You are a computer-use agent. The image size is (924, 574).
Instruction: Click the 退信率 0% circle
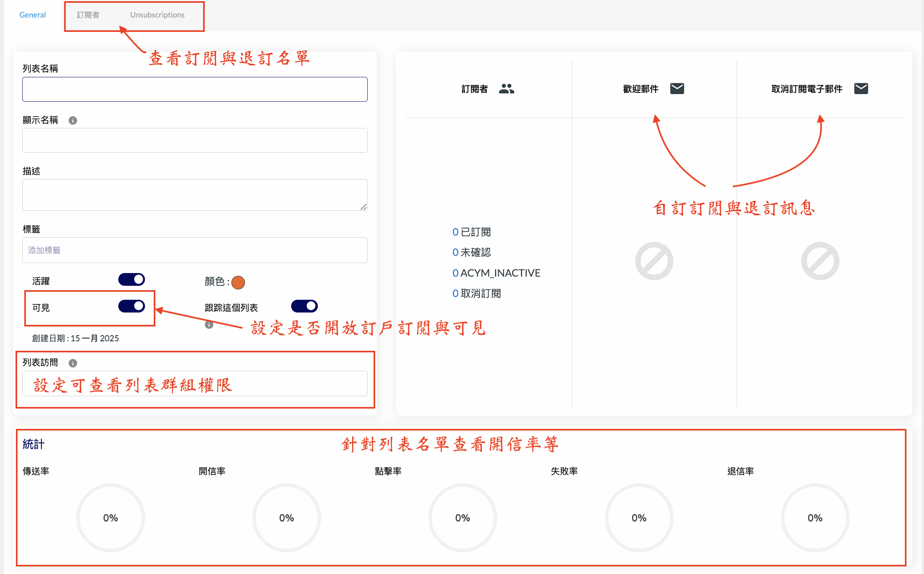[815, 518]
